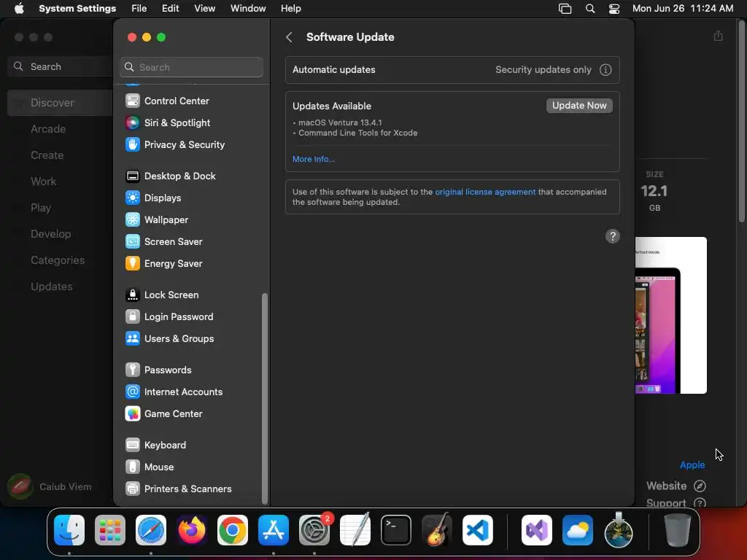Click Apple developer link in App Store
The image size is (747, 560).
point(692,464)
